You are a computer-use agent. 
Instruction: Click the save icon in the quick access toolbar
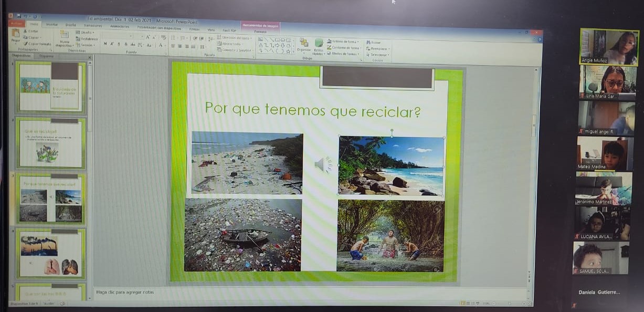18,16
